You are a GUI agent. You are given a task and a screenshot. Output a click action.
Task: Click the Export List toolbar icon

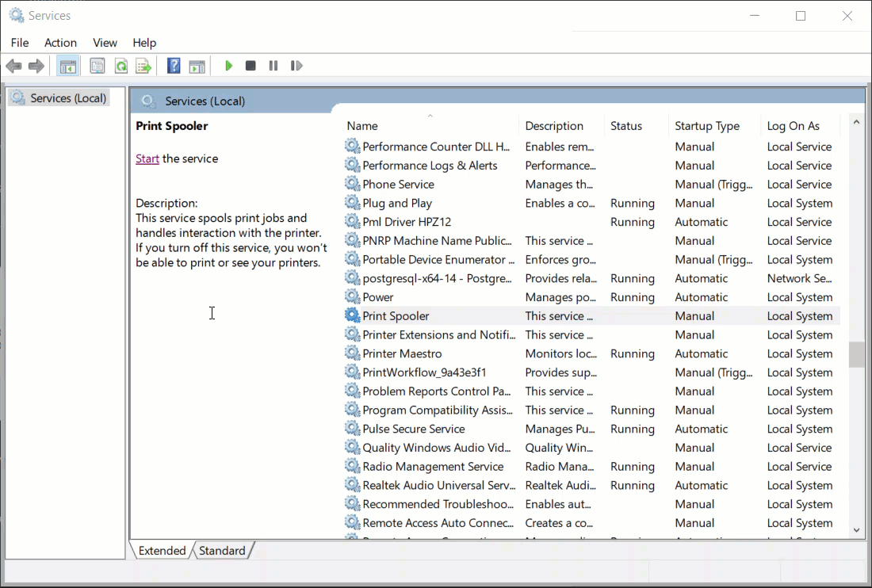pyautogui.click(x=143, y=66)
